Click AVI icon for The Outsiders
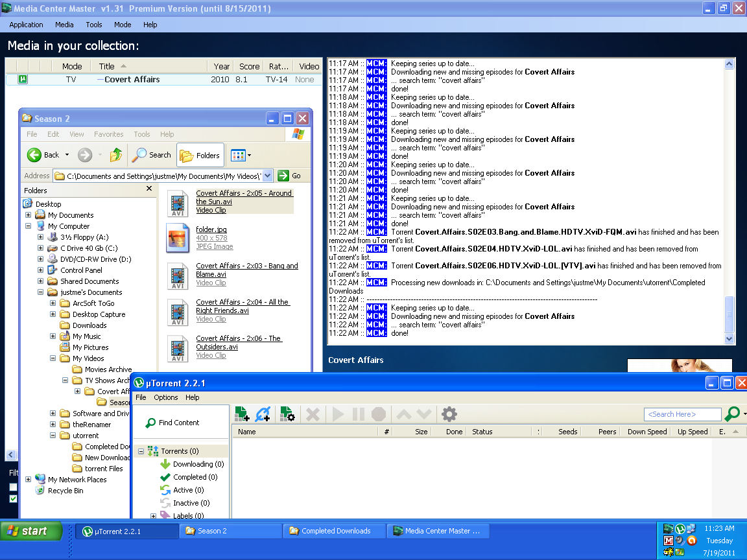Screen dimensions: 747x560 (x=178, y=349)
